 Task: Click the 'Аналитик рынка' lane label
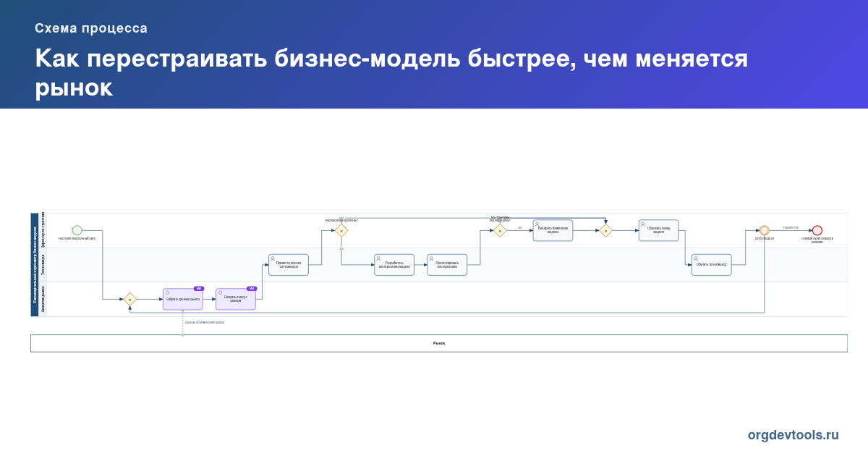click(43, 300)
